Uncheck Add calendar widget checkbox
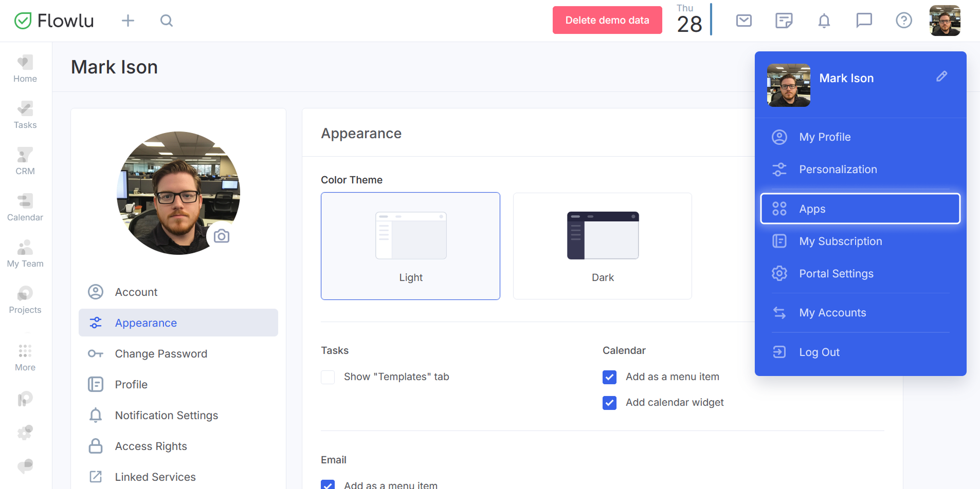 (x=609, y=403)
